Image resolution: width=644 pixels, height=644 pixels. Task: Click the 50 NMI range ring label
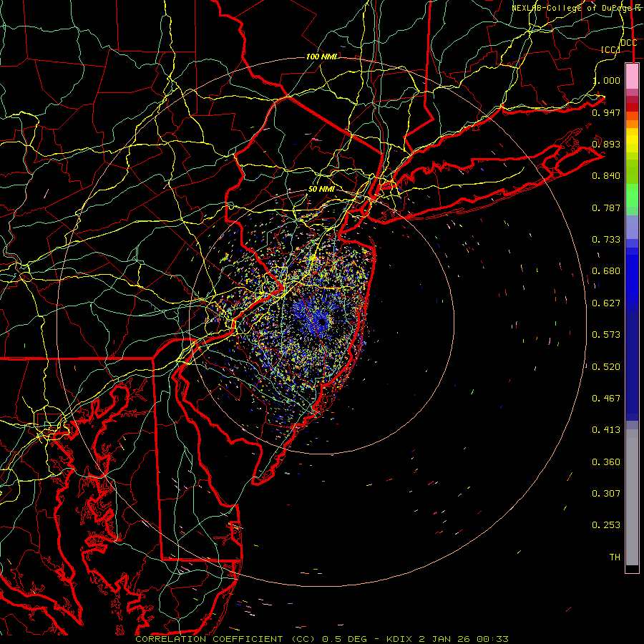(x=321, y=190)
